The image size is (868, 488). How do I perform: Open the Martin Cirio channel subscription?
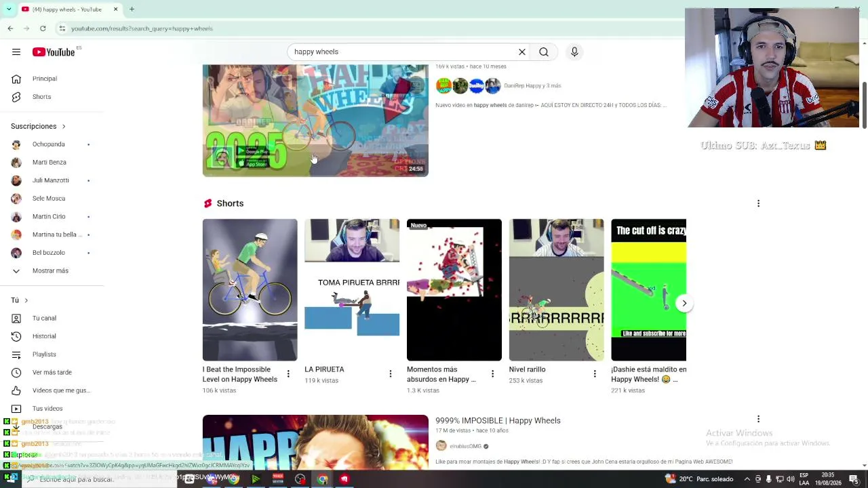(49, 216)
